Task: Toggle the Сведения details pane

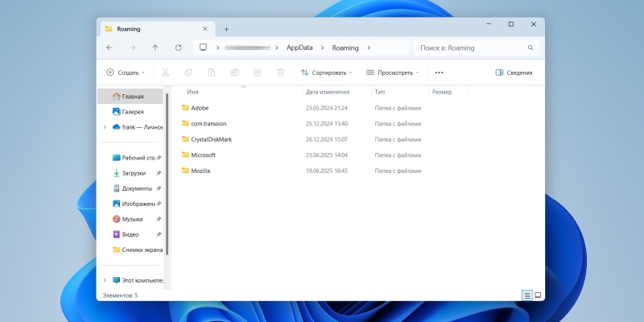Action: point(514,72)
